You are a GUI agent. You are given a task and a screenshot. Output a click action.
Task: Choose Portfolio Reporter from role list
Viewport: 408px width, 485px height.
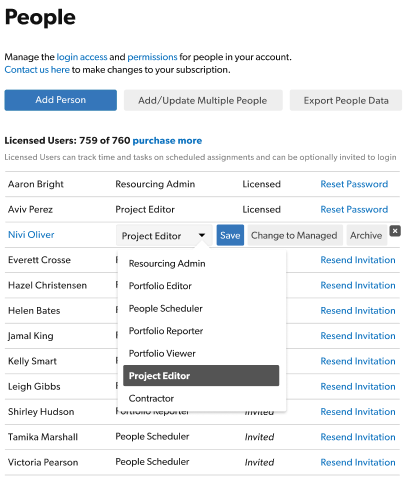click(166, 331)
